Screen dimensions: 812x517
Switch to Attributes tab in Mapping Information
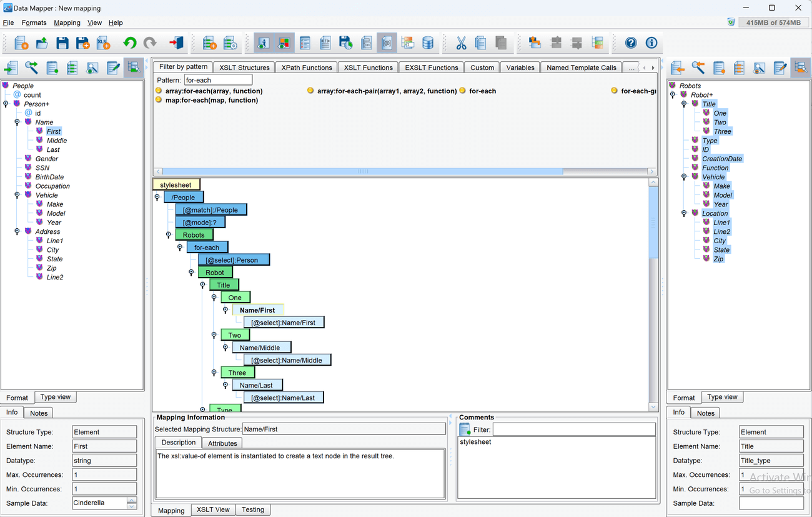click(222, 443)
